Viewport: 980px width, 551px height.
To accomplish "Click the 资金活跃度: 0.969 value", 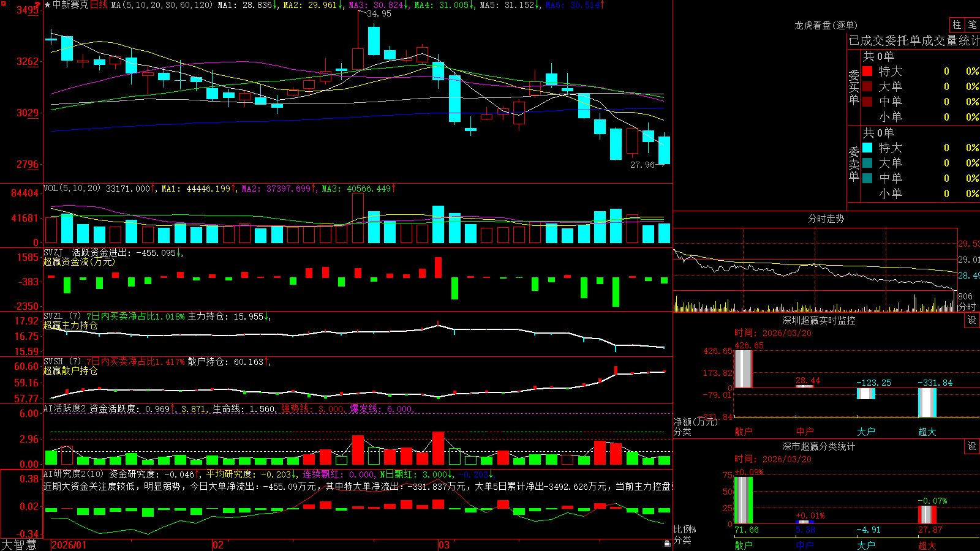I will coord(132,409).
